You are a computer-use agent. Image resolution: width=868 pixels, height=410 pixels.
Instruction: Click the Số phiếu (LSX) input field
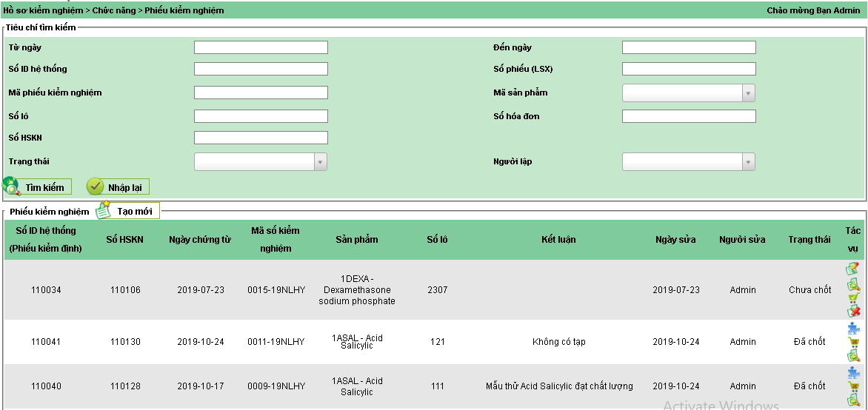pyautogui.click(x=689, y=69)
